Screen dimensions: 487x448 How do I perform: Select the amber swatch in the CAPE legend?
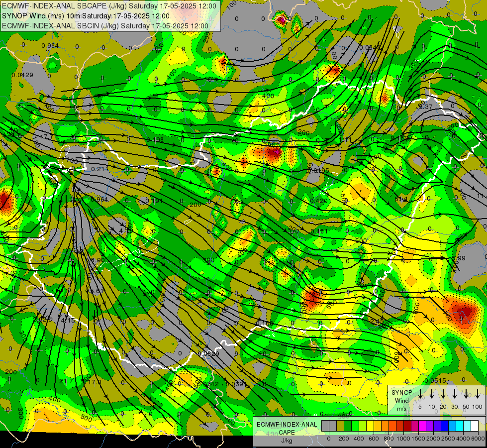click(x=378, y=426)
